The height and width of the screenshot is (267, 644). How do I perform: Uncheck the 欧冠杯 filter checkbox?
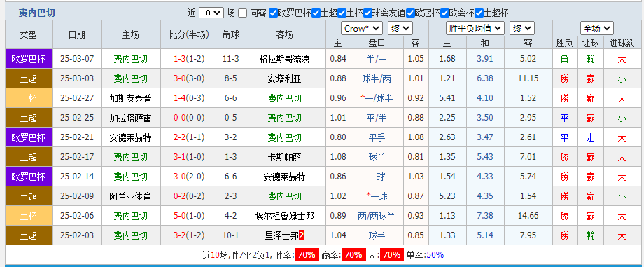point(410,13)
